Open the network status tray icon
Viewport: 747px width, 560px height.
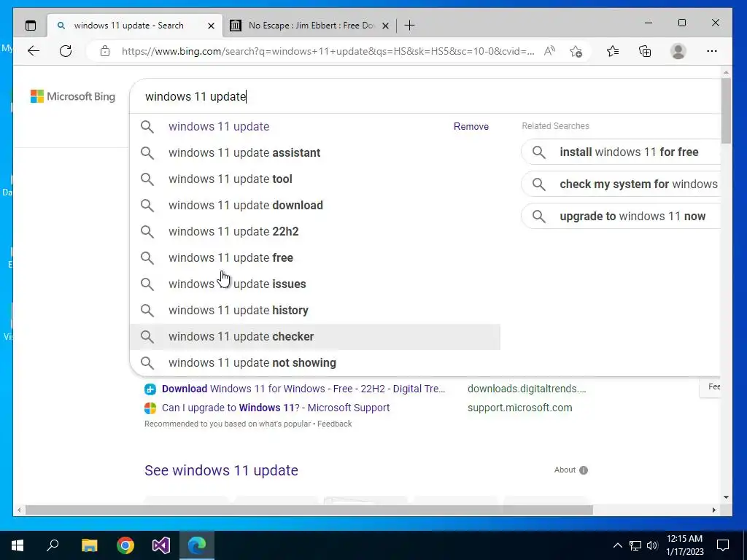click(635, 545)
